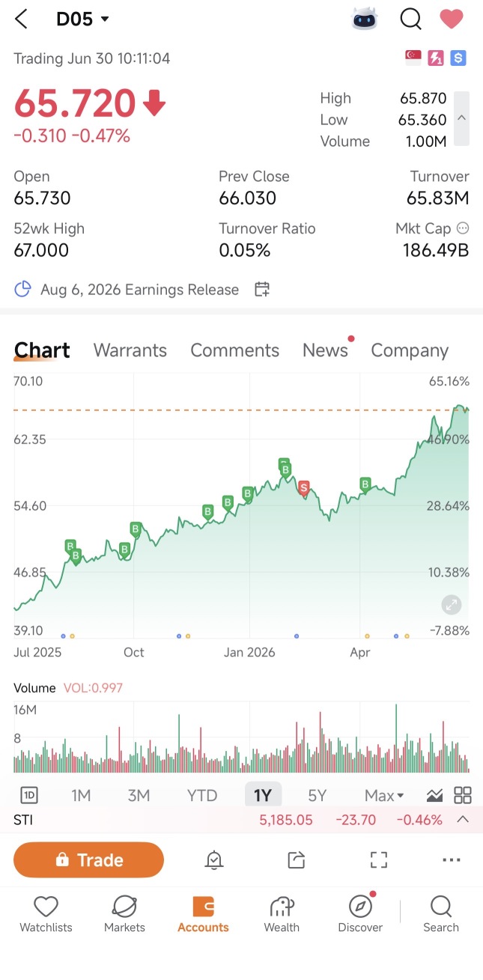Collapse the High/Low quote details panel
The height and width of the screenshot is (980, 483).
462,118
